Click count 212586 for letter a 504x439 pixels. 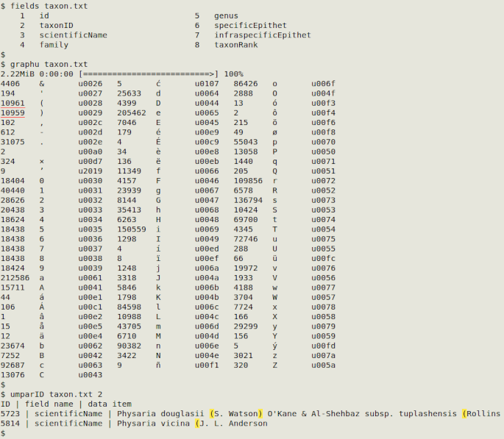[15, 278]
